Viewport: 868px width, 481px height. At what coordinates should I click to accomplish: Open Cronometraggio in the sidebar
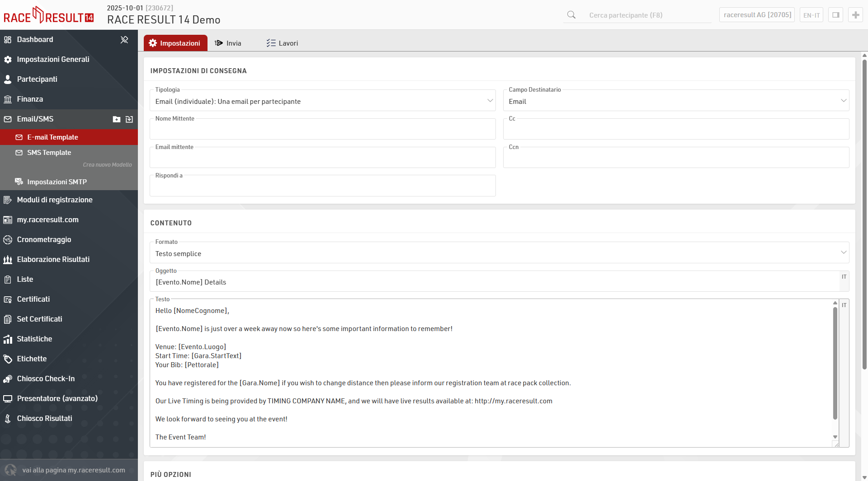pos(44,239)
